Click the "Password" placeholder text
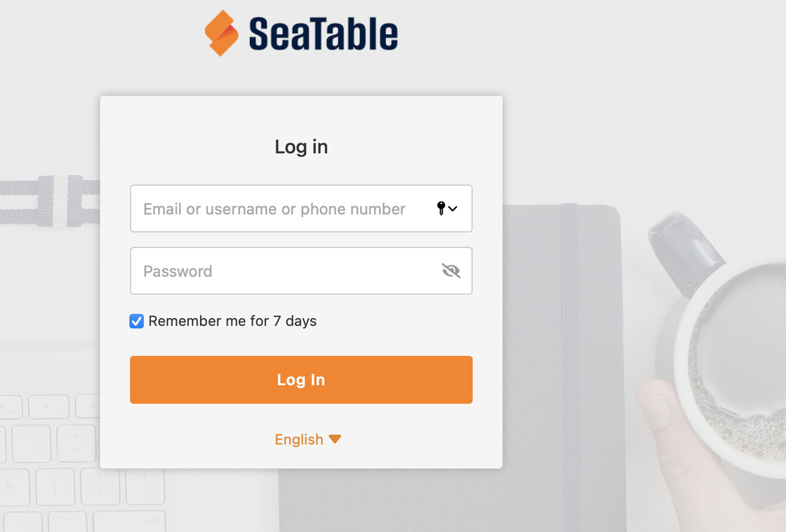The width and height of the screenshot is (786, 532). pos(178,271)
